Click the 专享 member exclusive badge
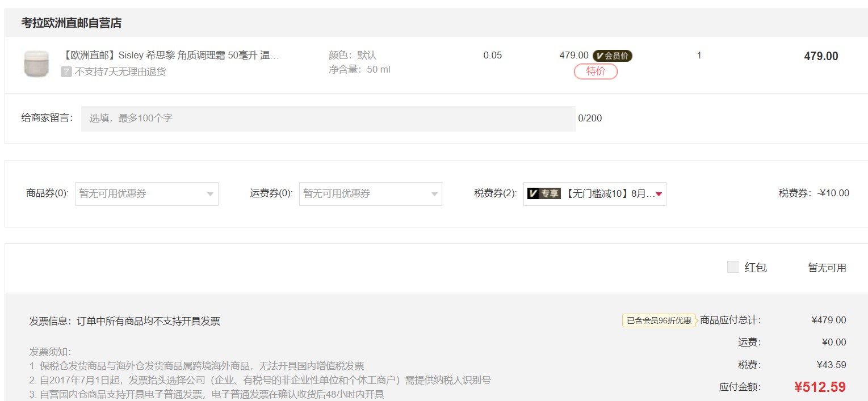The width and height of the screenshot is (868, 401). (x=544, y=193)
